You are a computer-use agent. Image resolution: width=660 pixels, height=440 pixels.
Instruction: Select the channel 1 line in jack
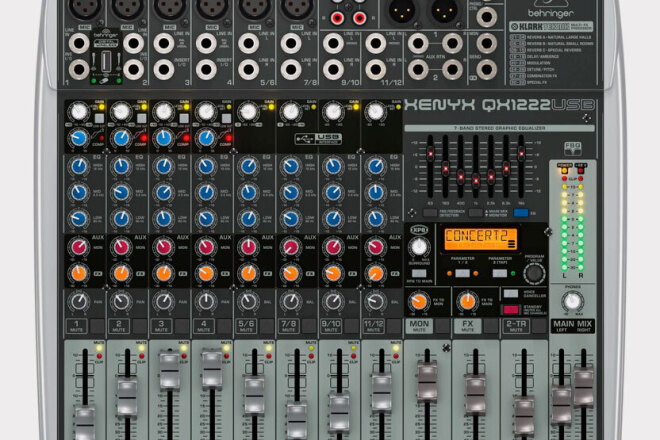(79, 43)
